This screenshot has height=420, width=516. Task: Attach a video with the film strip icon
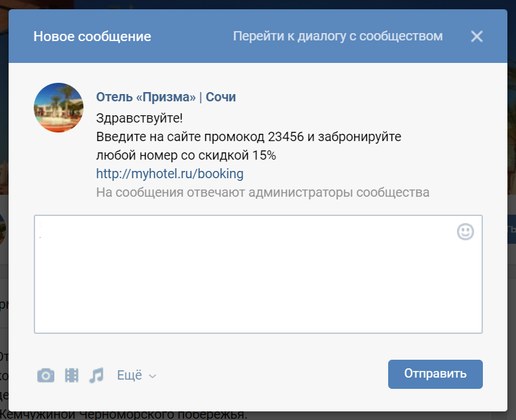click(x=72, y=376)
